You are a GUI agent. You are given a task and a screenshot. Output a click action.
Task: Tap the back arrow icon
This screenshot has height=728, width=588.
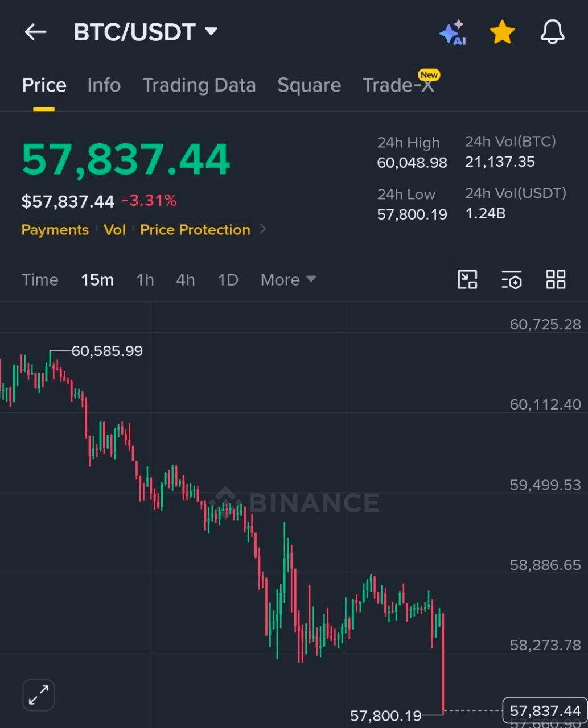coord(35,32)
